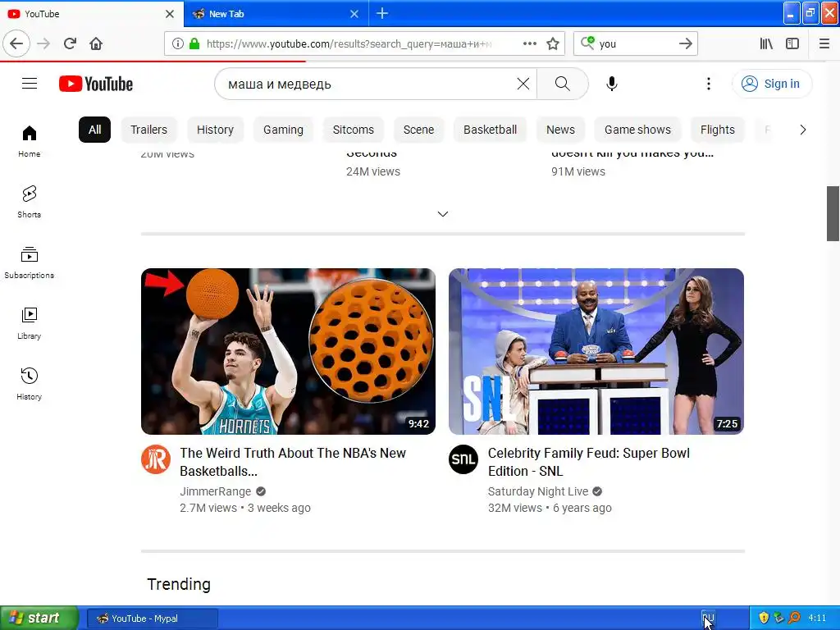Click the YouTube logo
The width and height of the screenshot is (840, 630).
96,84
